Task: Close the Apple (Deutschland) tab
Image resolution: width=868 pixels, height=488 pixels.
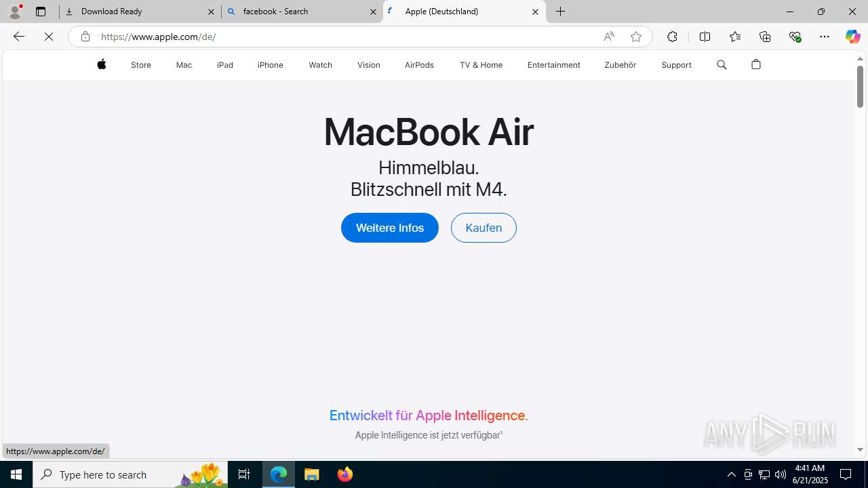Action: click(x=535, y=12)
